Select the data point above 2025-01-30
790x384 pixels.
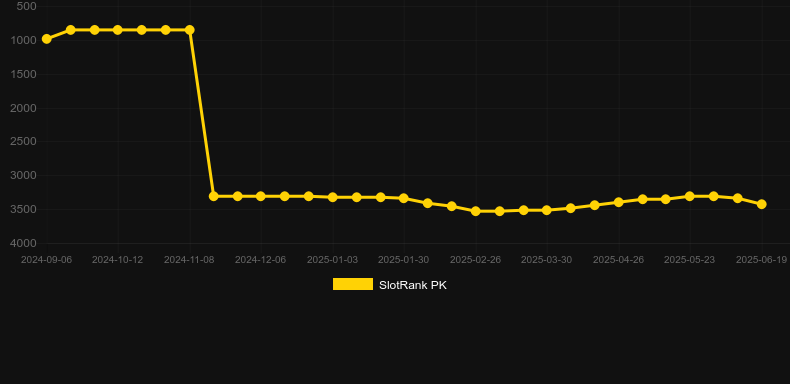tap(404, 198)
